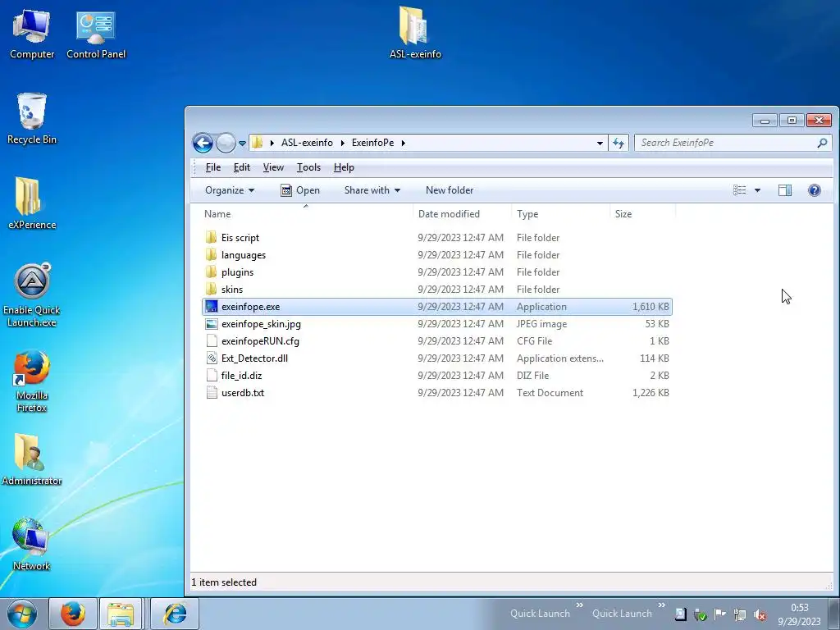Expand the ASL-exeinfo breadcrumb arrow
Screen dimensions: 840x630
342,143
